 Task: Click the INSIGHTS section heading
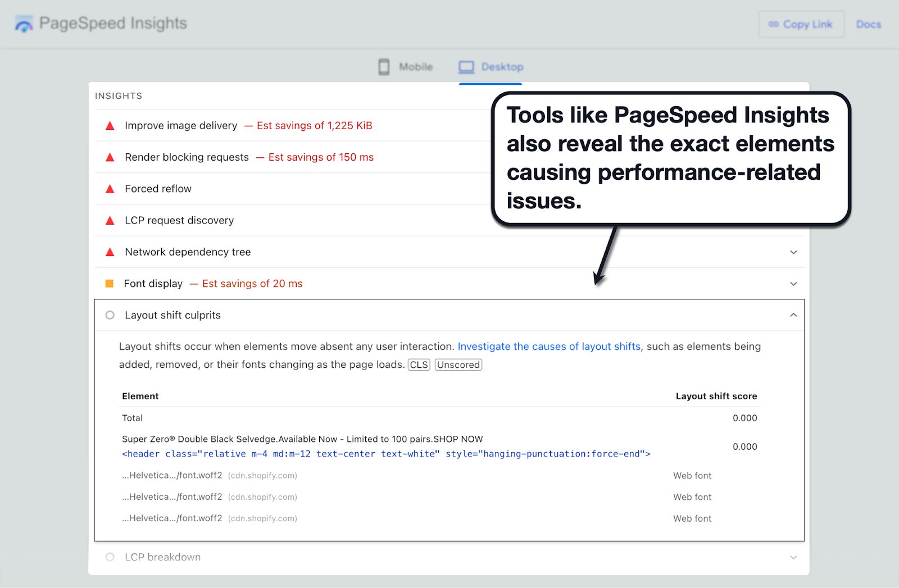pyautogui.click(x=119, y=96)
